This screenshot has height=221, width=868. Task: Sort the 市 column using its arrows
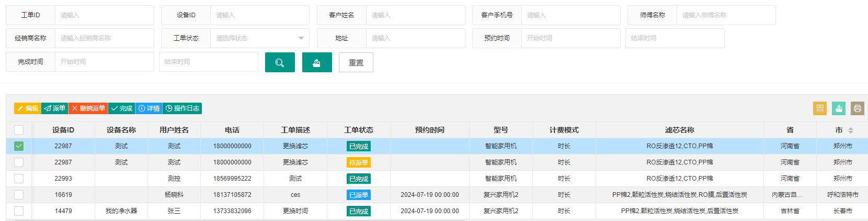coord(851,130)
